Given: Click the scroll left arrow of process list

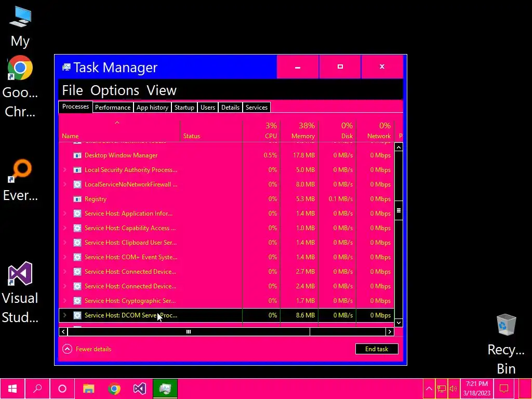Looking at the screenshot, I should pos(63,332).
